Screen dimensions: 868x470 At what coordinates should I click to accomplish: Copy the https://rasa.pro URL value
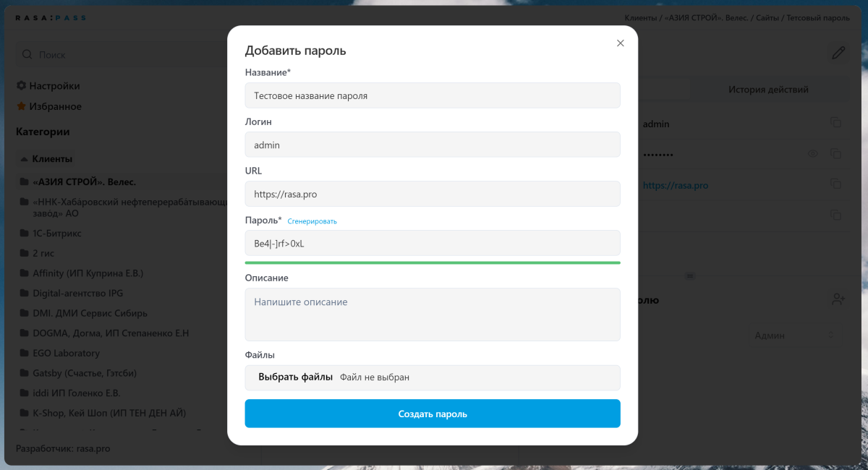835,184
